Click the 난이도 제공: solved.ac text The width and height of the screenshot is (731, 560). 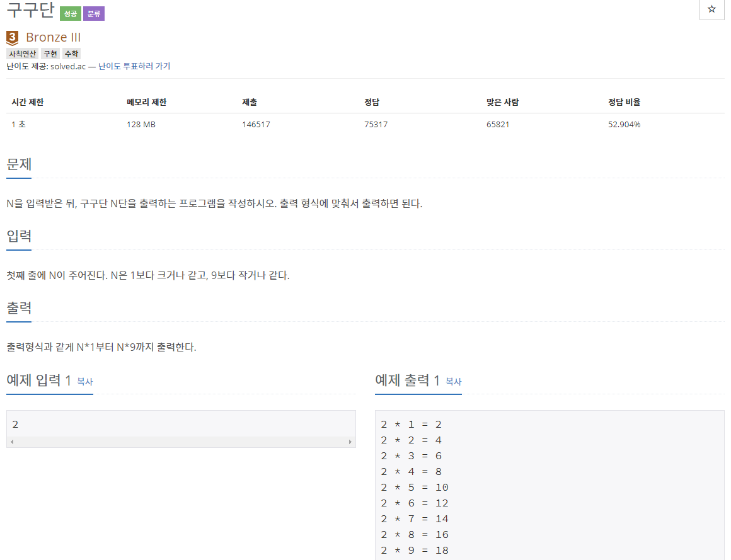pyautogui.click(x=46, y=66)
